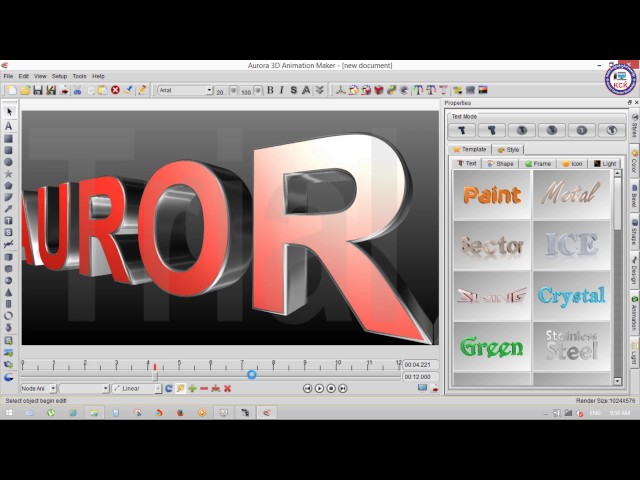The width and height of the screenshot is (640, 480).
Task: Click the current time field 00:04.221
Action: (421, 364)
